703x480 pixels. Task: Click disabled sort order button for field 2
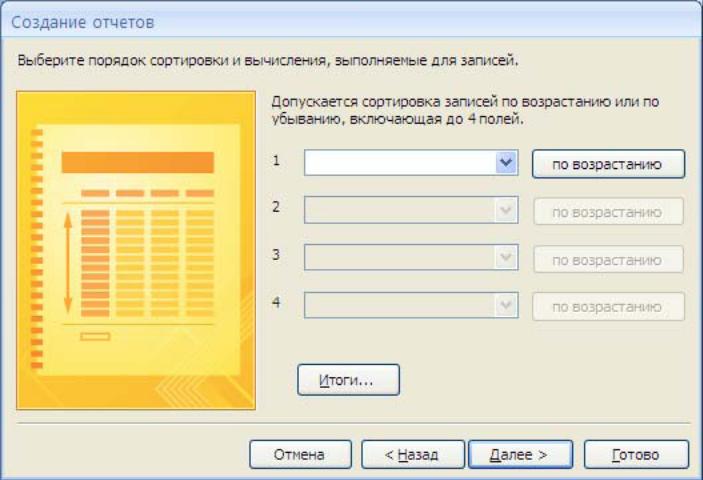coord(608,212)
